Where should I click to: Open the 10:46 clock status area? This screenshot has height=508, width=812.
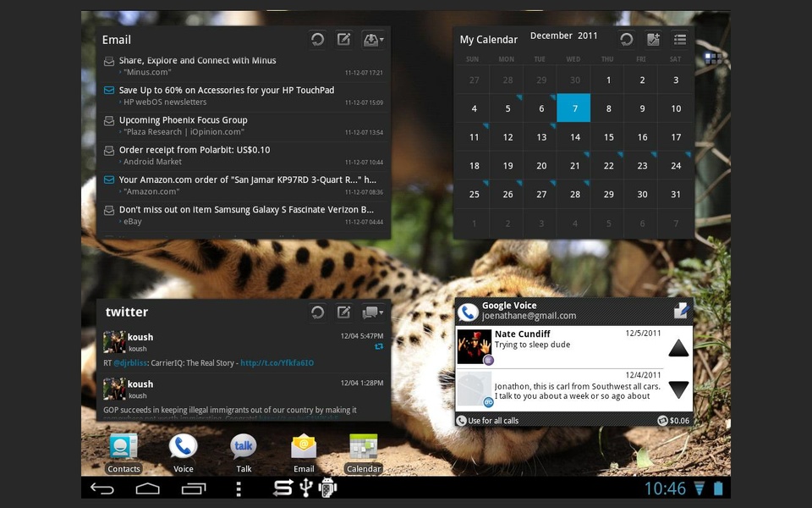pos(665,489)
